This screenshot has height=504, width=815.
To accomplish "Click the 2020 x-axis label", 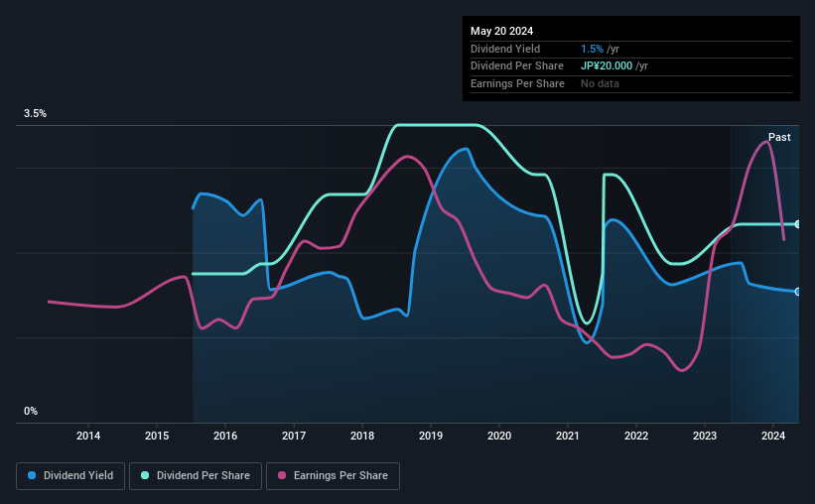I will [x=499, y=436].
